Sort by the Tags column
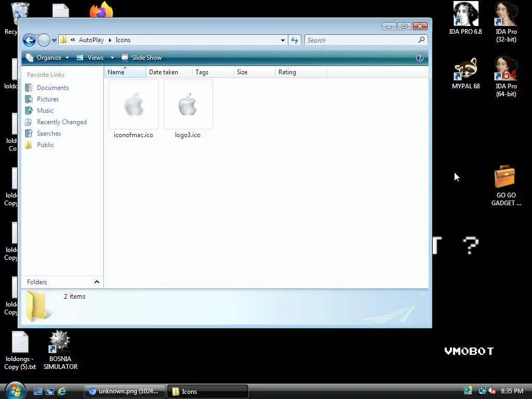 point(212,72)
